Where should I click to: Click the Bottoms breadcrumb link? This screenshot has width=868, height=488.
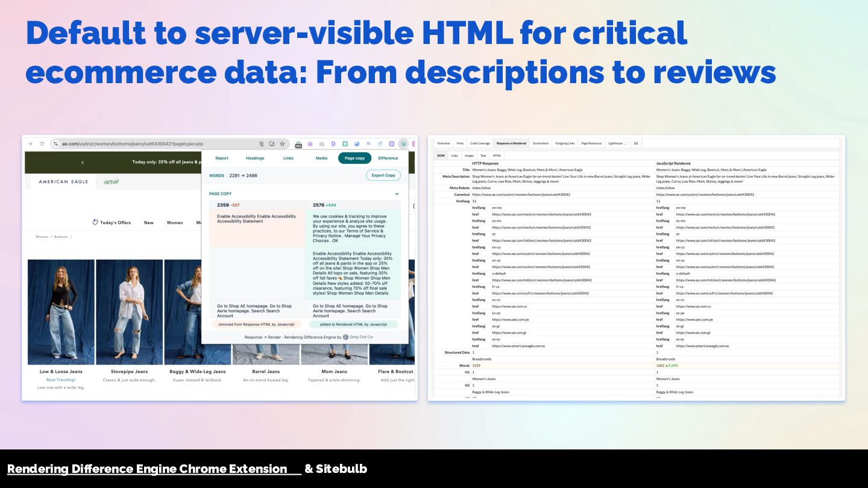[x=61, y=237]
